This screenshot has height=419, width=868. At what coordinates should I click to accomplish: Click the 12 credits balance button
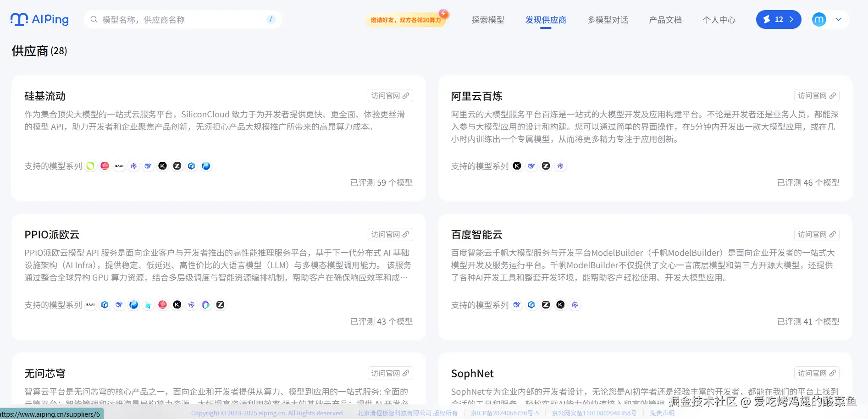tap(779, 19)
